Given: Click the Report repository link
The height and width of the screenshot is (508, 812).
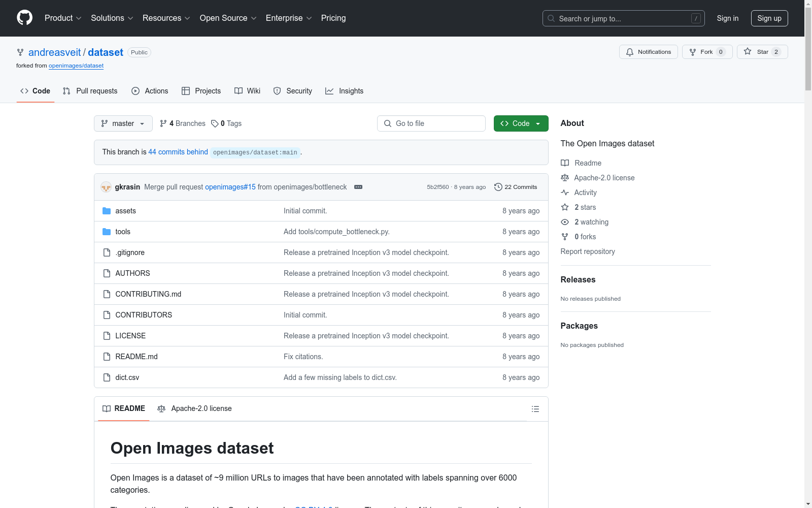Looking at the screenshot, I should click(x=588, y=251).
